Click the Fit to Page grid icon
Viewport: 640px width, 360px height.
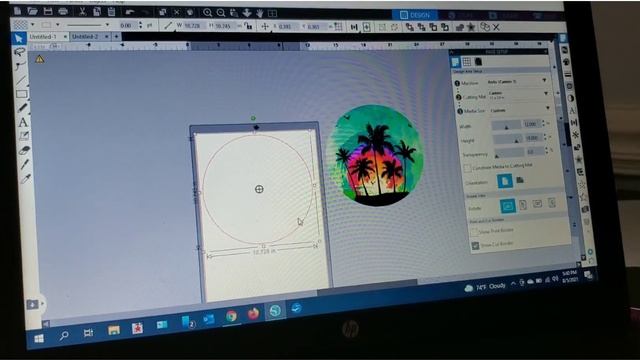pos(272,13)
